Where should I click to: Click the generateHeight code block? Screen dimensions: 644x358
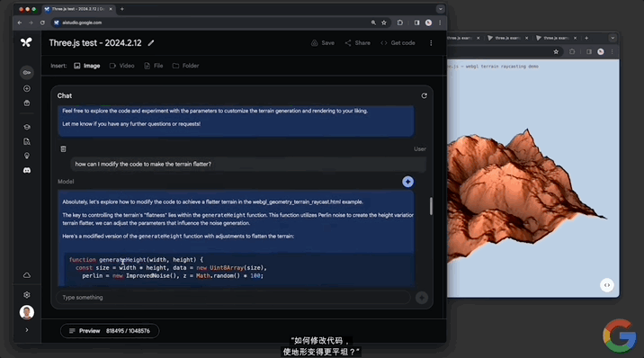pyautogui.click(x=239, y=269)
